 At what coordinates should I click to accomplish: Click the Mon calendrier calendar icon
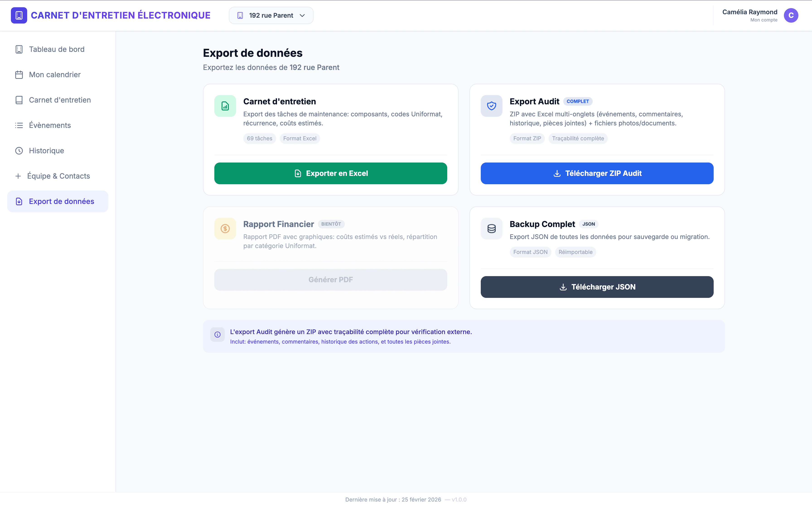tap(19, 75)
